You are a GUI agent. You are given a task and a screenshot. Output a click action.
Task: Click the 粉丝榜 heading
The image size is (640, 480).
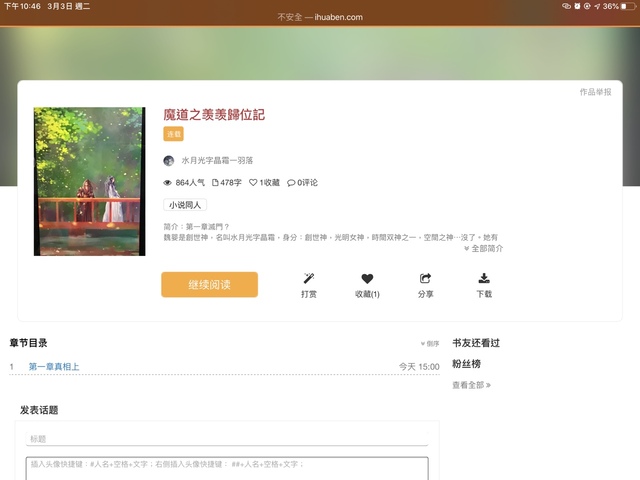click(x=467, y=364)
